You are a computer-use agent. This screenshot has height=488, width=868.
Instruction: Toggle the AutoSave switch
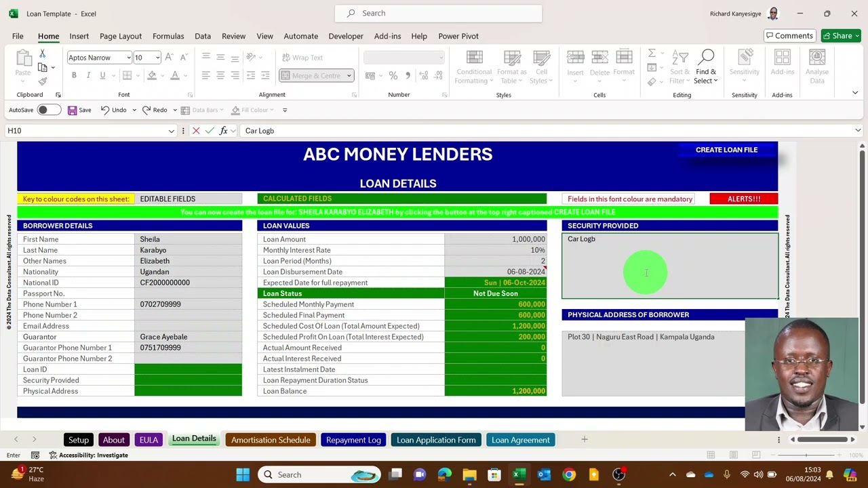48,110
